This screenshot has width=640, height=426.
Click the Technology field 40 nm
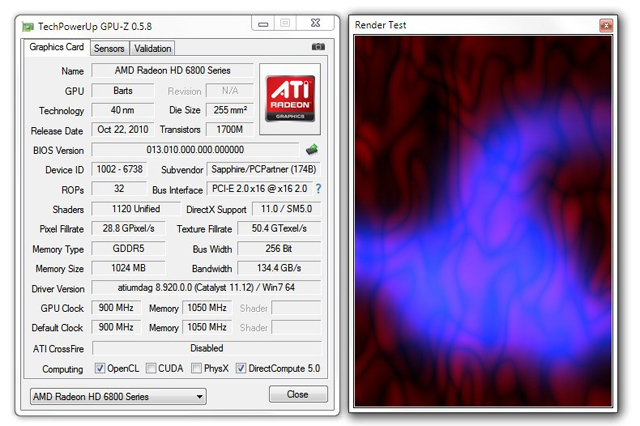[123, 110]
